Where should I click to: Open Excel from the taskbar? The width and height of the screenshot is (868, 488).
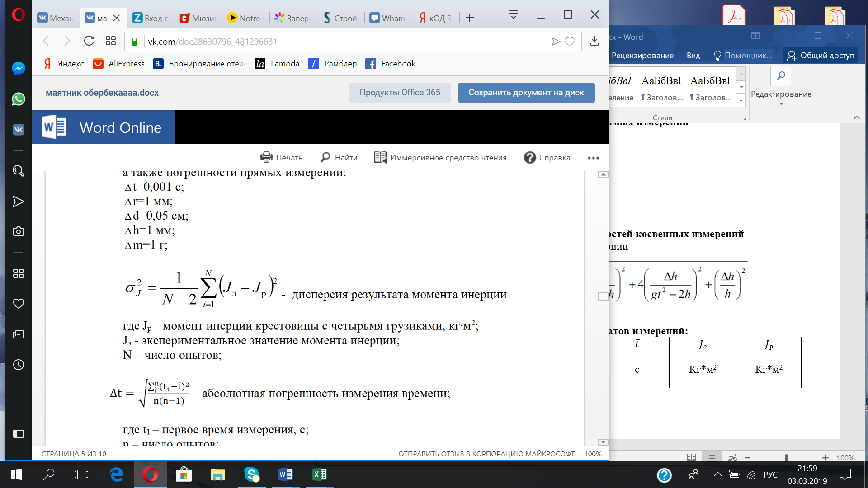pos(320,474)
